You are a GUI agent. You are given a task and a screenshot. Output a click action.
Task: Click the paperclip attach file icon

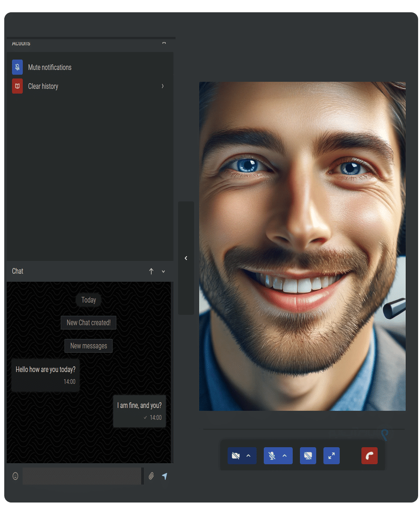pyautogui.click(x=151, y=476)
